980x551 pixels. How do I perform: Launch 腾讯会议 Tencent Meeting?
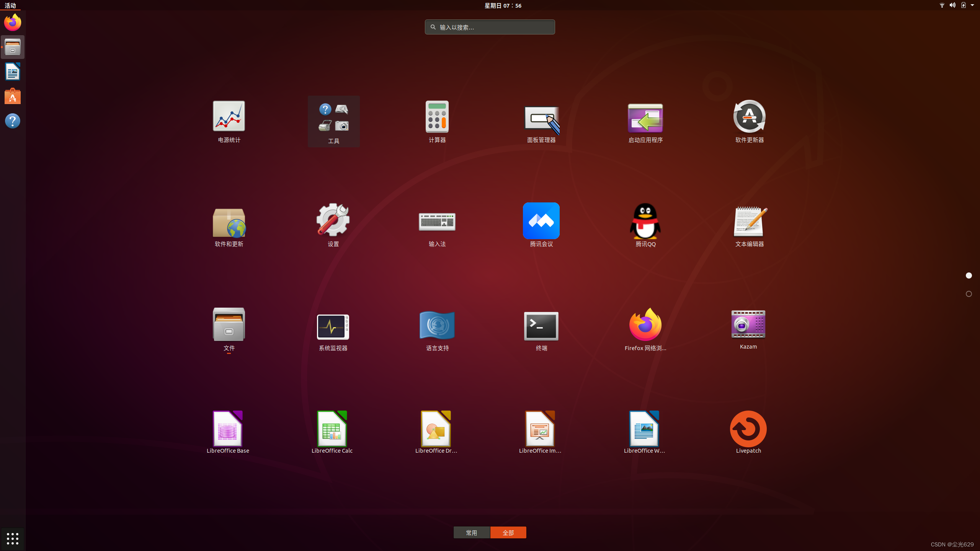[x=541, y=226]
